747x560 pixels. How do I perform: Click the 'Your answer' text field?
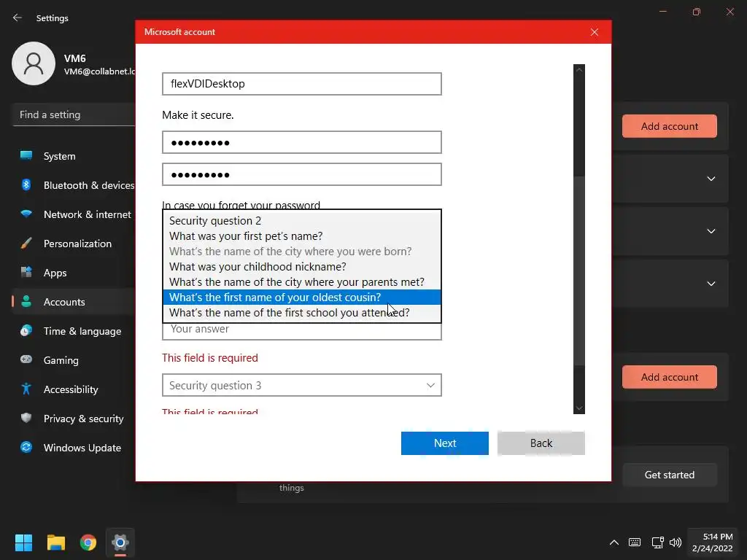click(x=302, y=331)
